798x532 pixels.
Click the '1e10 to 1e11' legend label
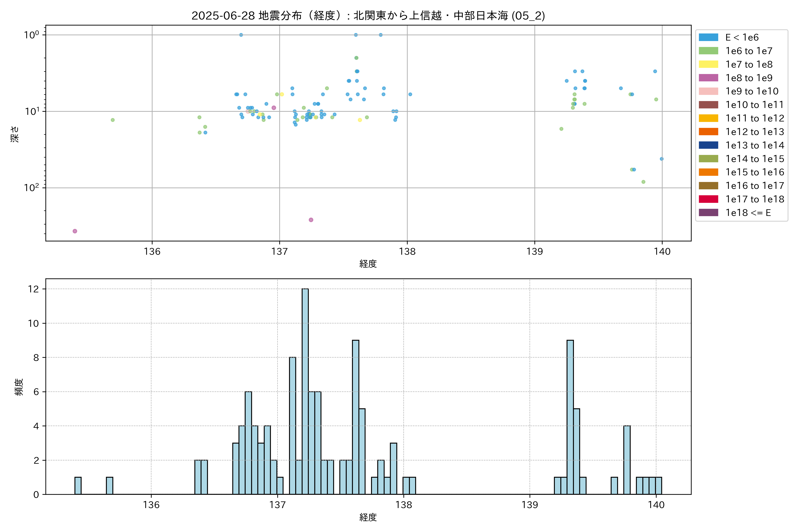click(755, 105)
